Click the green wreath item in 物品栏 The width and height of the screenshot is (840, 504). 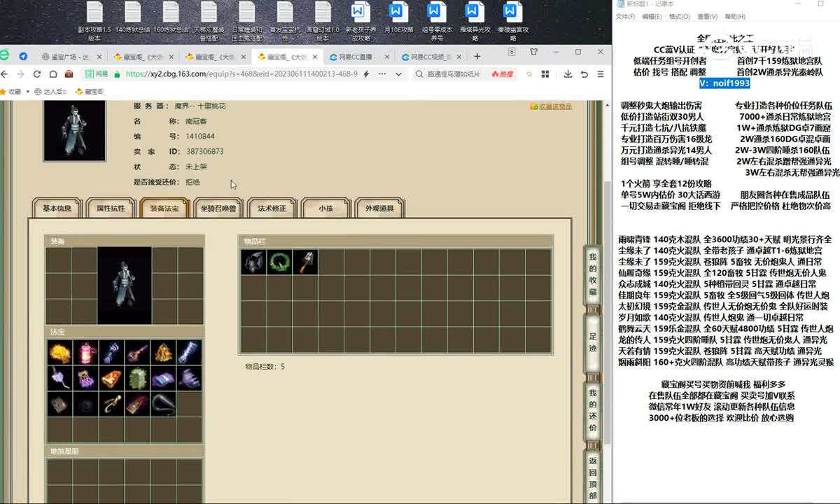click(279, 262)
